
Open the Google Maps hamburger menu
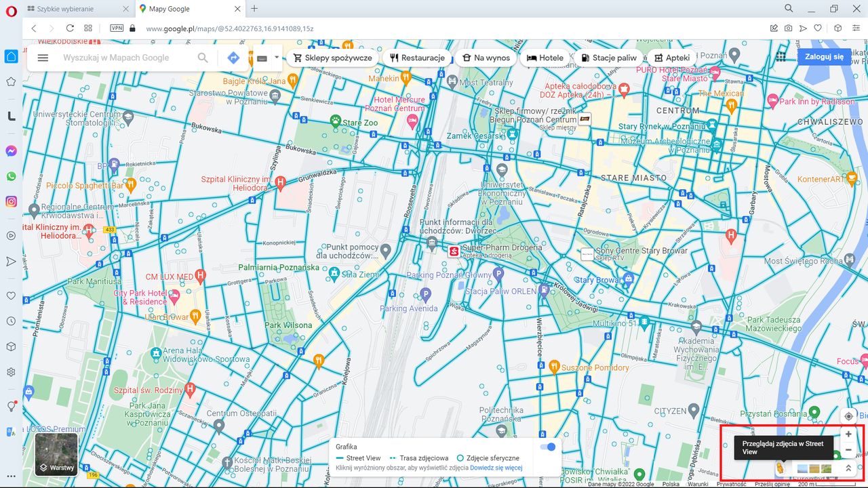(x=43, y=58)
